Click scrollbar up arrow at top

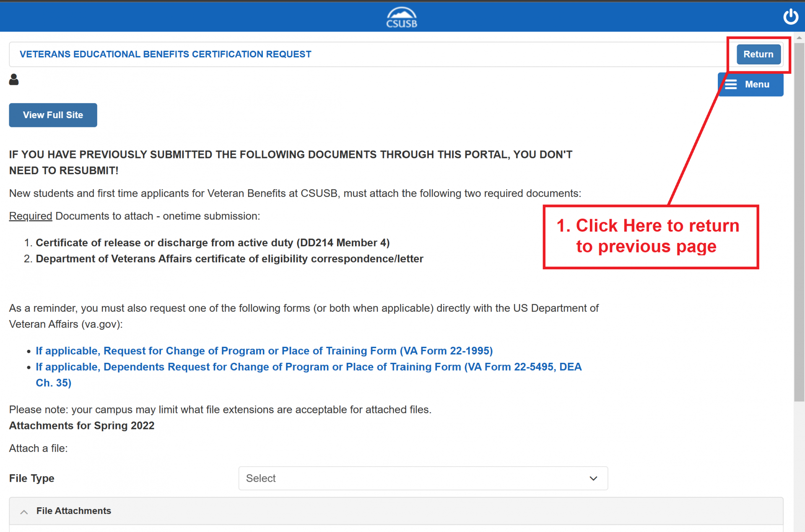tap(799, 38)
